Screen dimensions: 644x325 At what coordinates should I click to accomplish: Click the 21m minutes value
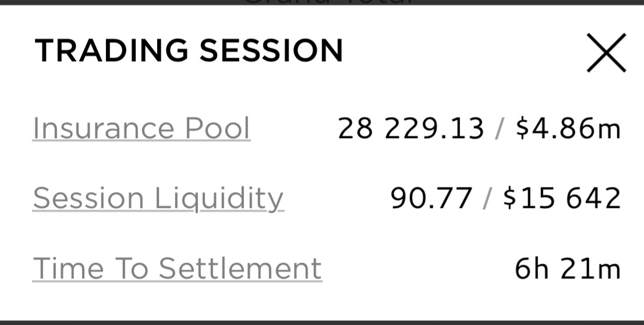click(x=590, y=269)
